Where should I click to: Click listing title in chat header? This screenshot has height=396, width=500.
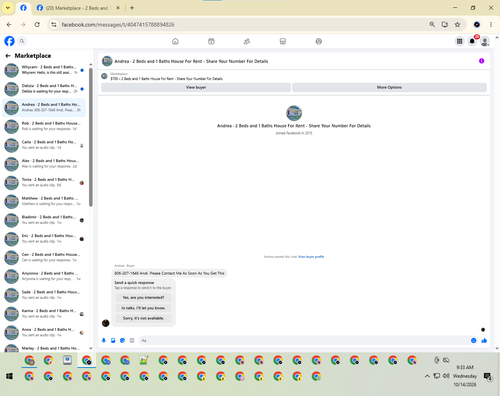pos(191,61)
